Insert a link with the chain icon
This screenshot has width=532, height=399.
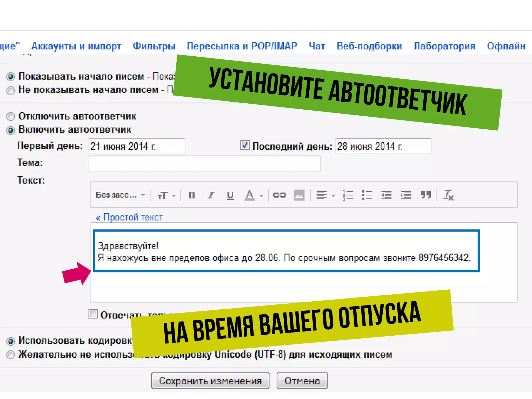279,195
